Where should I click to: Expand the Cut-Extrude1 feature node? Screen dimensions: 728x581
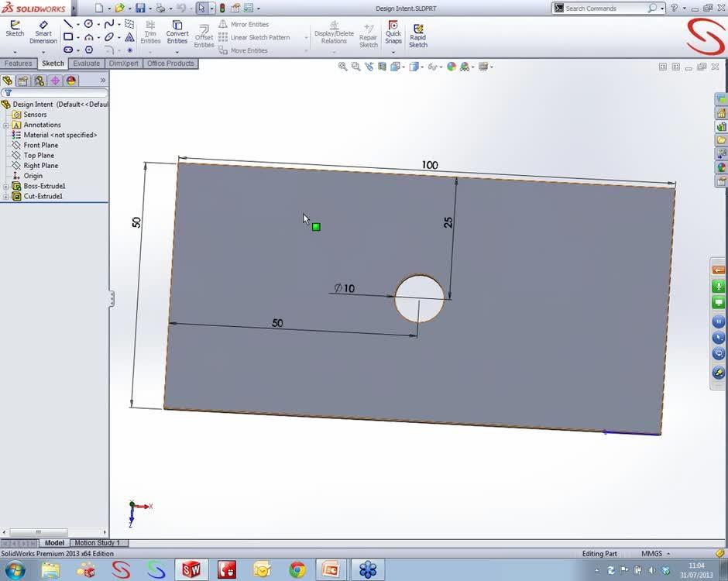pos(6,197)
